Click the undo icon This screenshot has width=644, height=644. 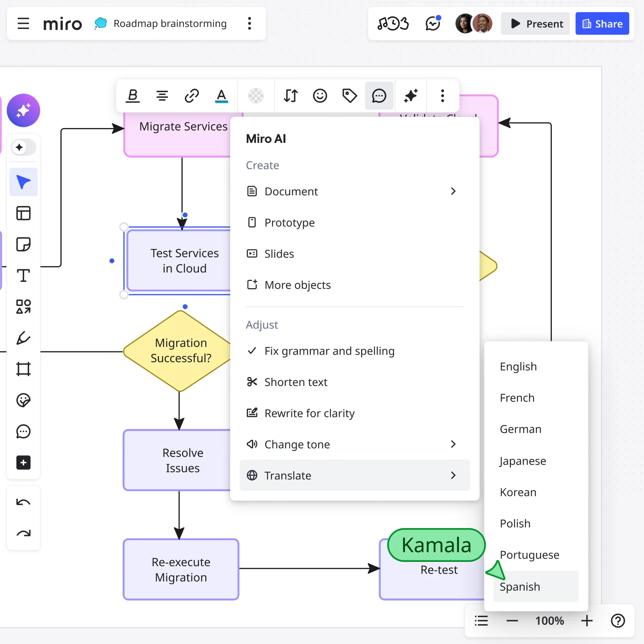click(23, 502)
